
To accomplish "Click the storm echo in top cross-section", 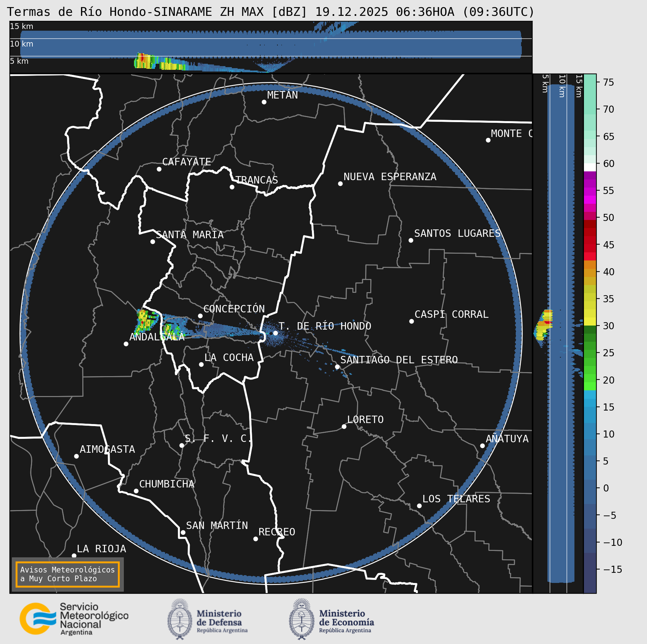I will point(143,60).
